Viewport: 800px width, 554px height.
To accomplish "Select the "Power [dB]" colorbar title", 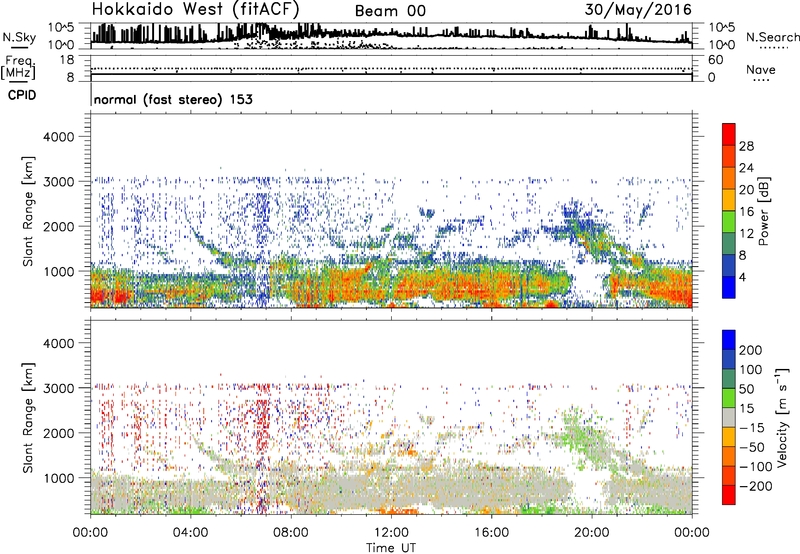I will tap(763, 211).
